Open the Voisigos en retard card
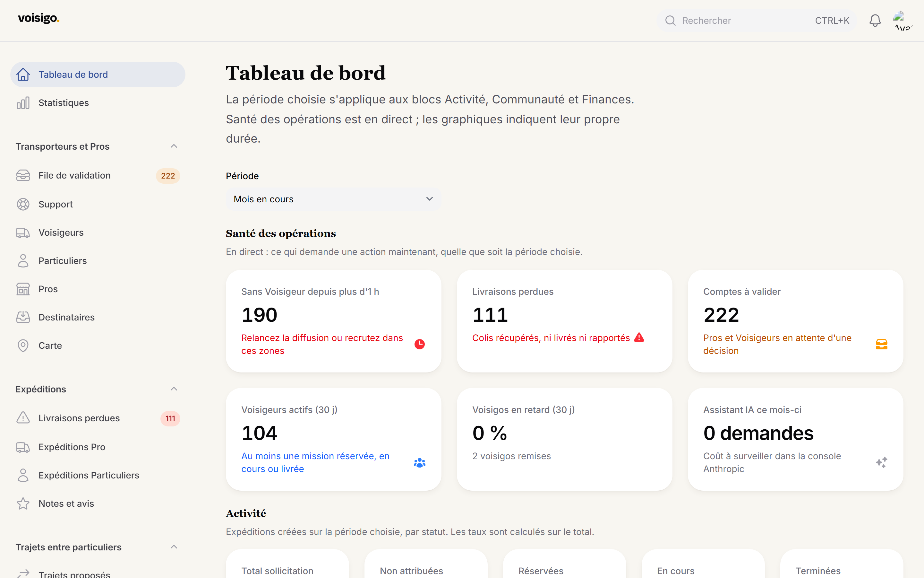The image size is (924, 578). point(564,439)
